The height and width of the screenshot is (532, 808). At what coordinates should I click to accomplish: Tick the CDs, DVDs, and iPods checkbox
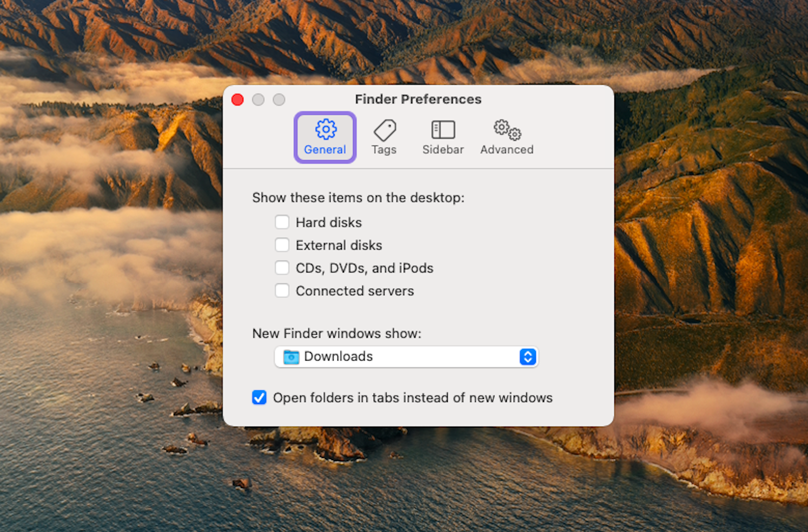tap(282, 268)
